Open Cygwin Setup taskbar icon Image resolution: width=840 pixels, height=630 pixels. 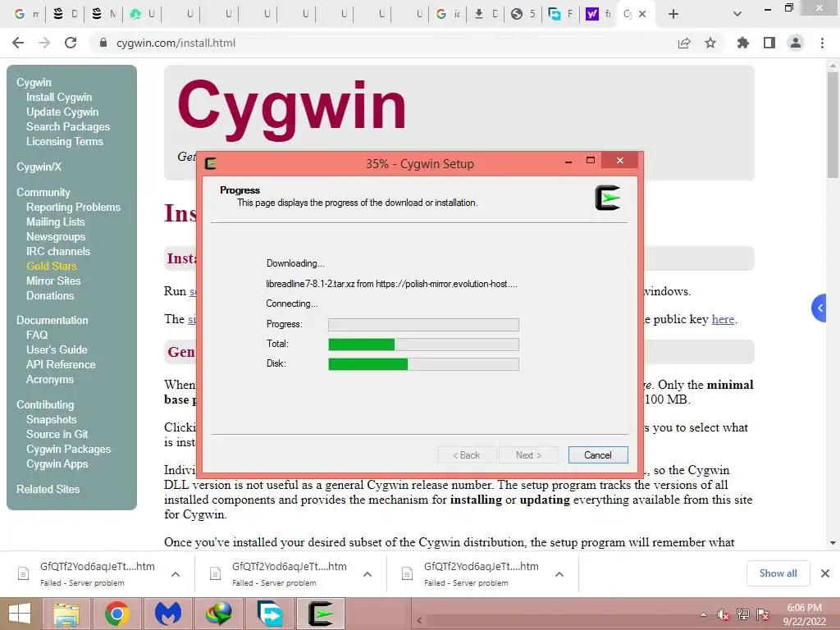[321, 614]
